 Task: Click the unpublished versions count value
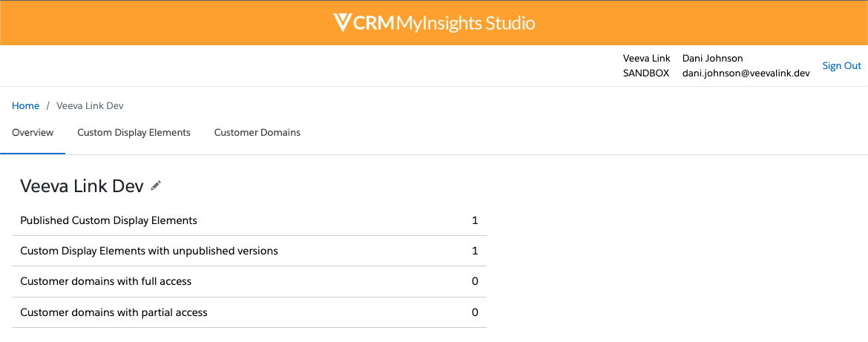coord(475,251)
